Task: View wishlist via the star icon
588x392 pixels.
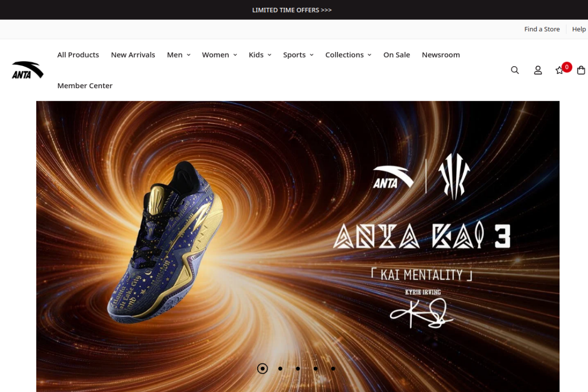Action: [559, 70]
